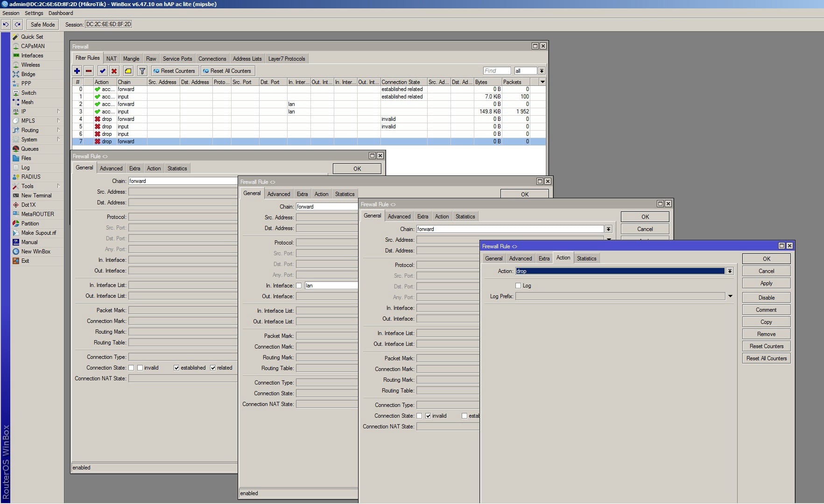Open the Action drop dropdown arrow
Image resolution: width=824 pixels, height=504 pixels.
coord(730,271)
